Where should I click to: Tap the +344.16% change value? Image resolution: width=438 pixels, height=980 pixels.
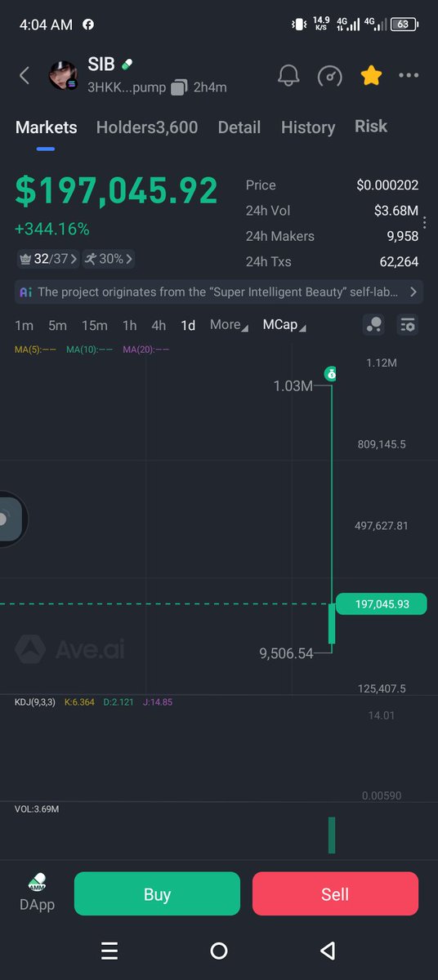(52, 229)
